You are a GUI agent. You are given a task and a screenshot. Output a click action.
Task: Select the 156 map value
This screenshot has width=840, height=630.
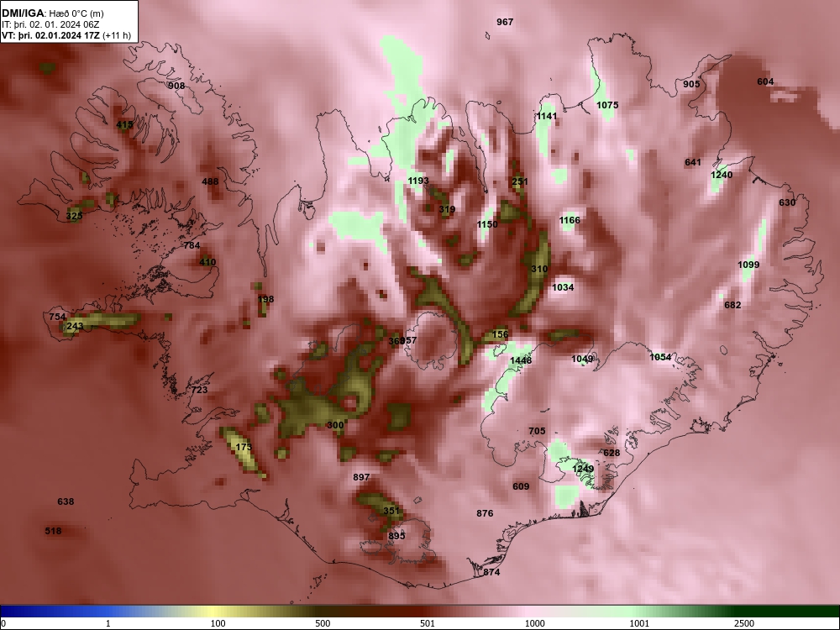[x=500, y=335]
